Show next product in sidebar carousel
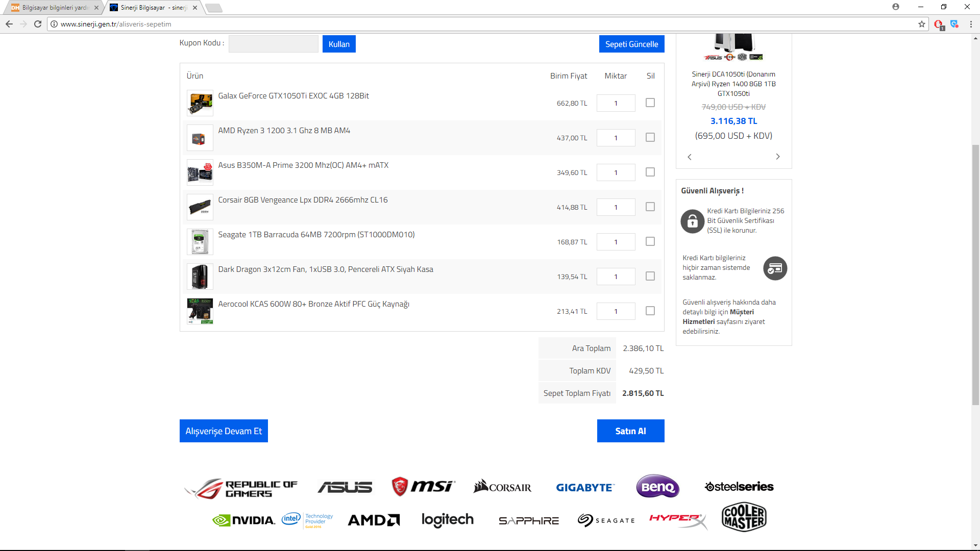The image size is (980, 551). tap(777, 157)
